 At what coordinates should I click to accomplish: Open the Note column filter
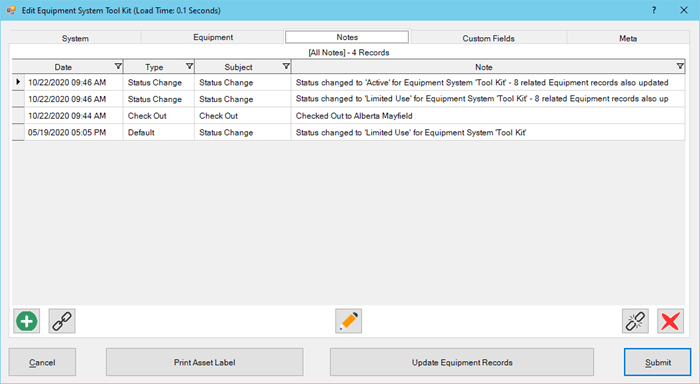[x=680, y=67]
